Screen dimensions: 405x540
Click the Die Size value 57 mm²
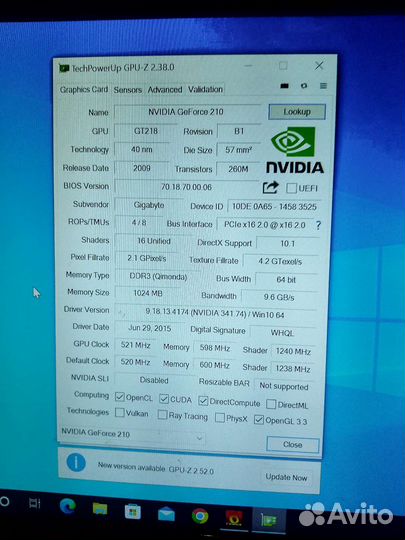coord(238,150)
